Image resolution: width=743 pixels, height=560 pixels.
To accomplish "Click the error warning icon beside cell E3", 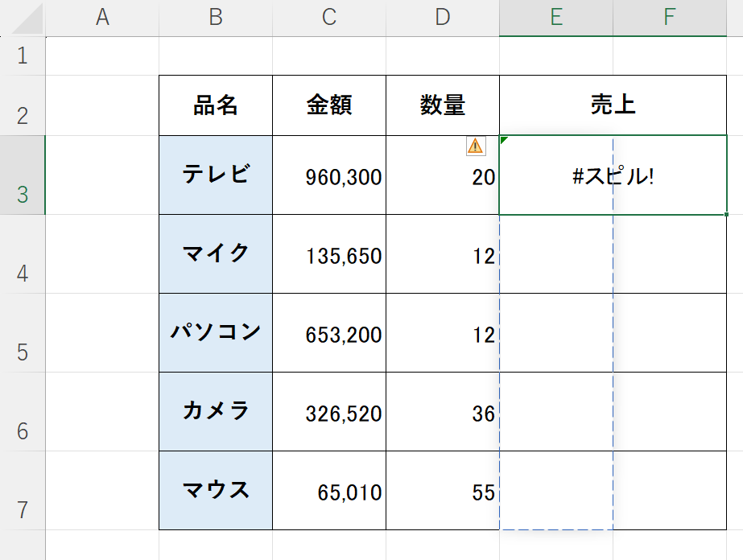I will 476,146.
